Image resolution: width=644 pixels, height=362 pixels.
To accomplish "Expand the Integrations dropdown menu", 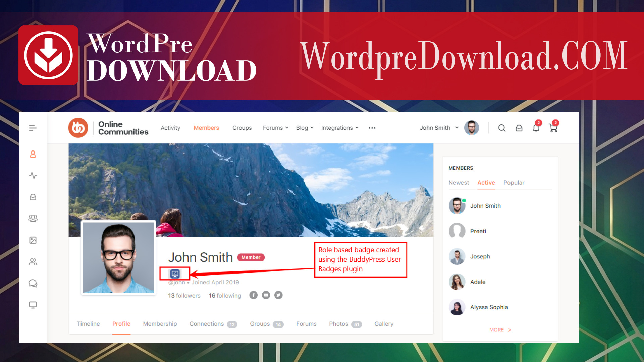I will tap(340, 128).
